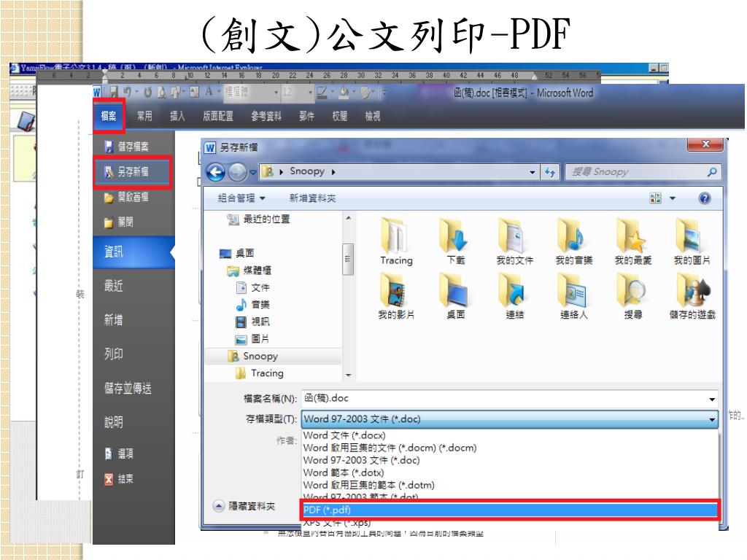Select 視訊 in the navigation pane
This screenshot has height=560, width=747.
tap(253, 322)
